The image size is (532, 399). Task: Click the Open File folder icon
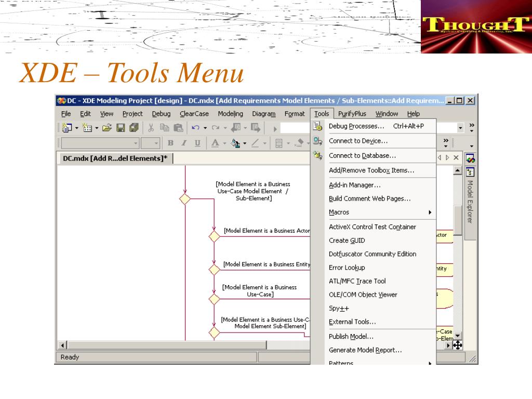(x=107, y=128)
